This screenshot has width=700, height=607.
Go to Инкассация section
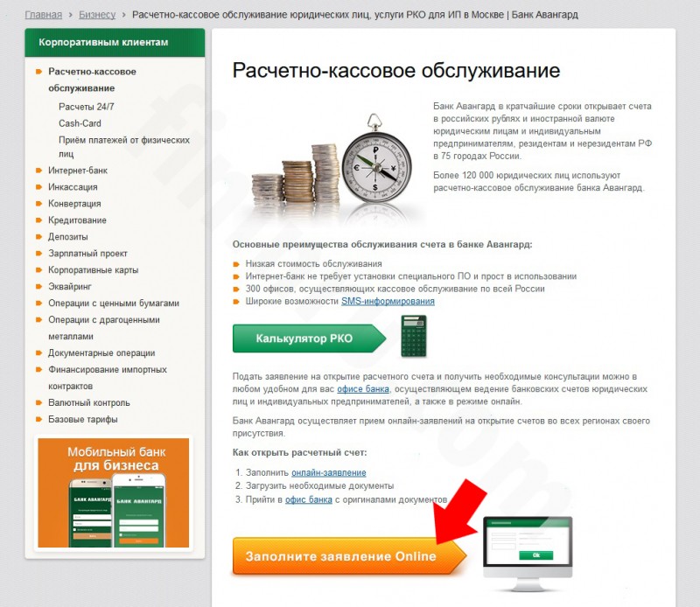pos(73,187)
